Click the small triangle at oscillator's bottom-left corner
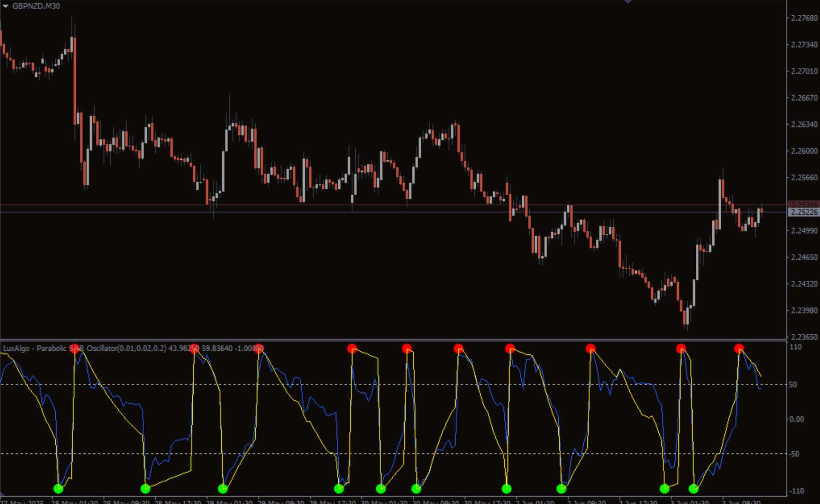 2,494
